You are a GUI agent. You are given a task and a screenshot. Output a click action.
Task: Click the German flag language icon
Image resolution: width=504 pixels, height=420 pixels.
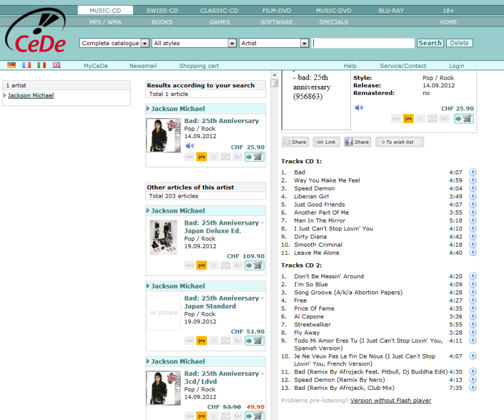11,65
